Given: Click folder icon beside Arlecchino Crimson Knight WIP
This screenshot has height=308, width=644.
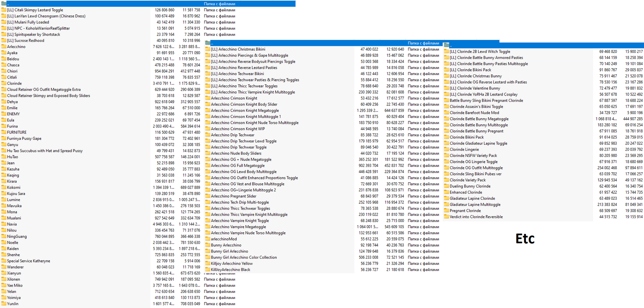Looking at the screenshot, I should (x=208, y=129).
